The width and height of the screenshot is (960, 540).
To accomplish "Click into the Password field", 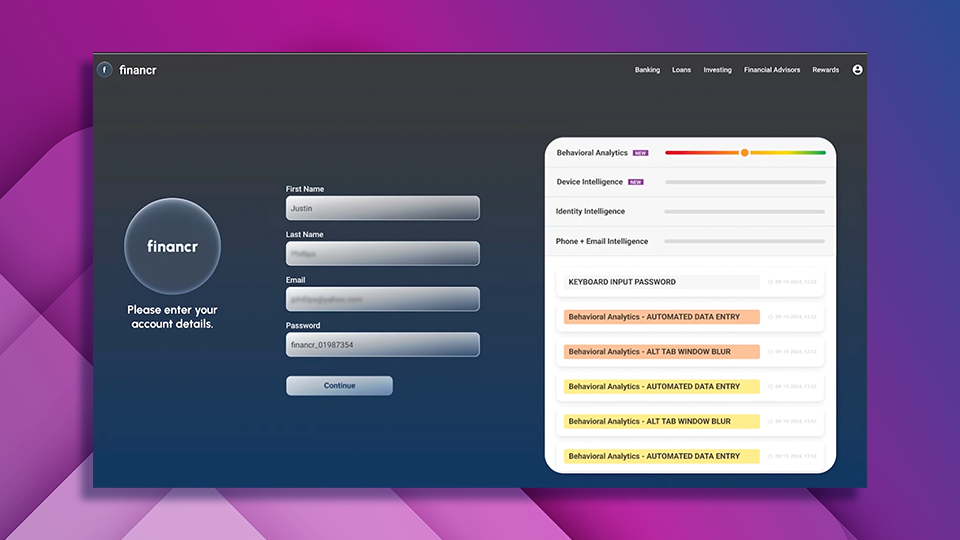I will pos(382,345).
